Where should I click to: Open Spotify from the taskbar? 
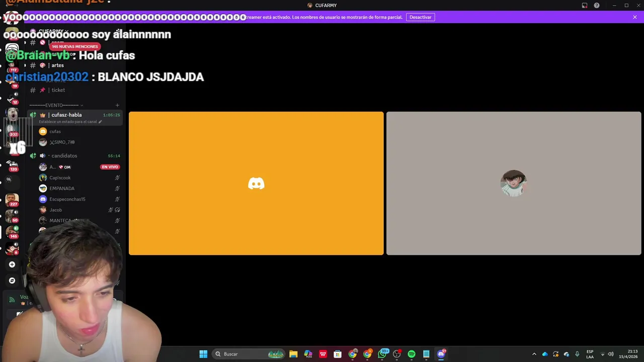[x=412, y=354]
